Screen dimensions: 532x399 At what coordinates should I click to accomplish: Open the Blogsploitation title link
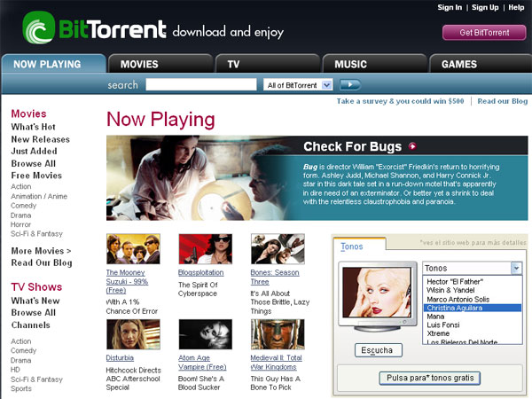point(201,273)
